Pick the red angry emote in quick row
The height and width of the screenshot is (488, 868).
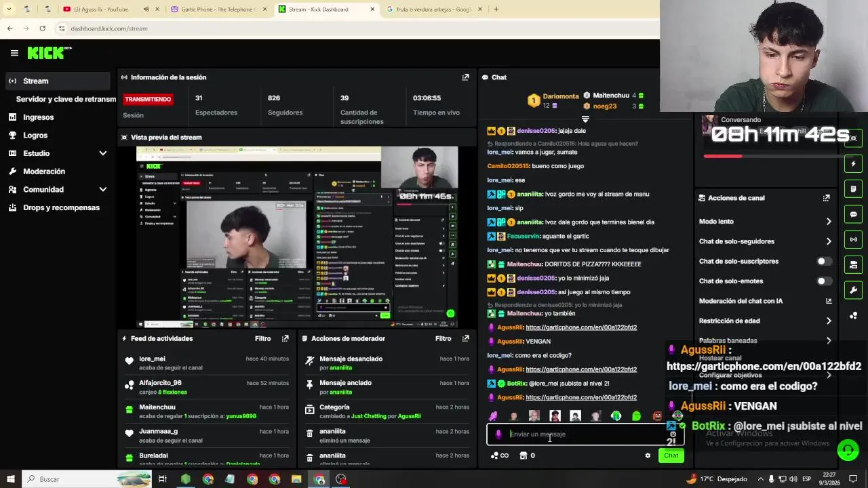657,416
